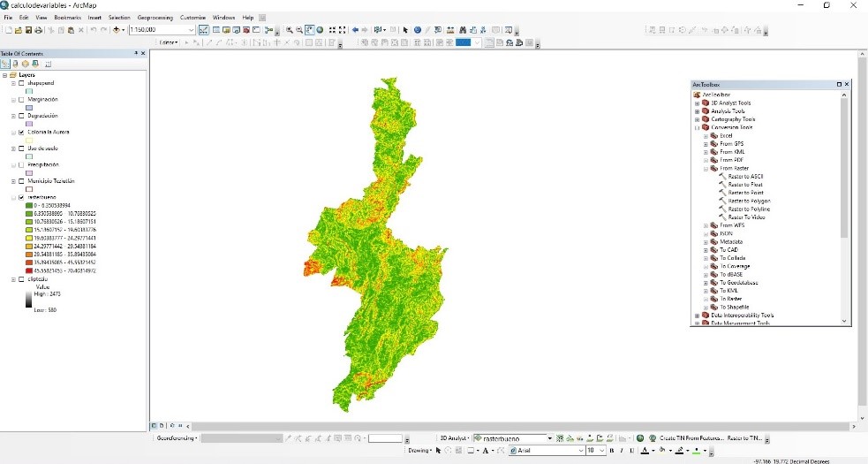The width and height of the screenshot is (868, 464).
Task: Click the Georeferencing dropdown button
Action: point(176,438)
